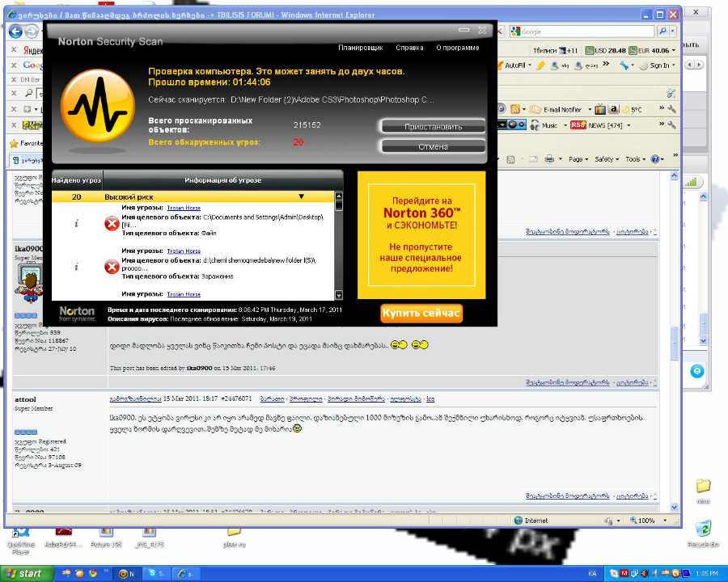Click the Amazon 'a' toolbar icon

point(614,110)
